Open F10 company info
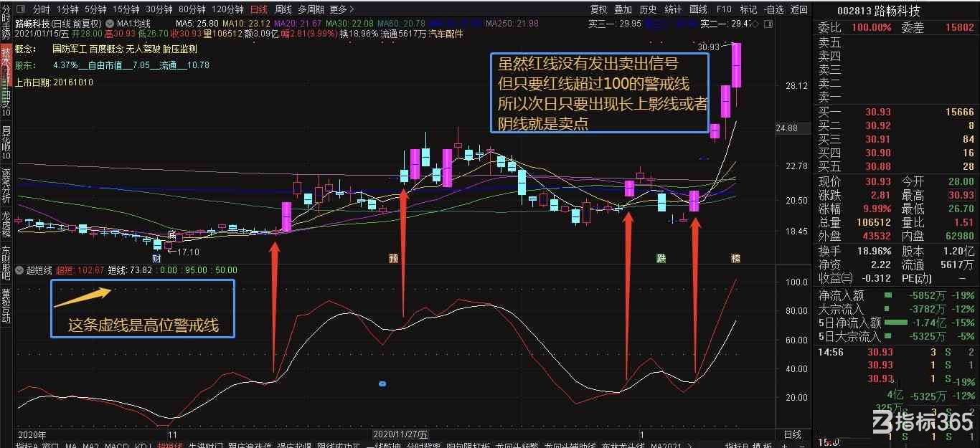 point(724,9)
